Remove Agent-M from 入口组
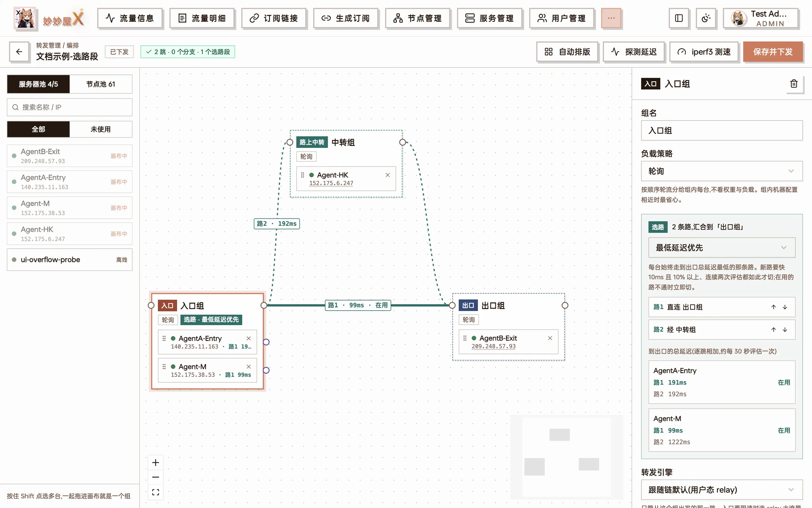This screenshot has height=508, width=812. coord(249,367)
